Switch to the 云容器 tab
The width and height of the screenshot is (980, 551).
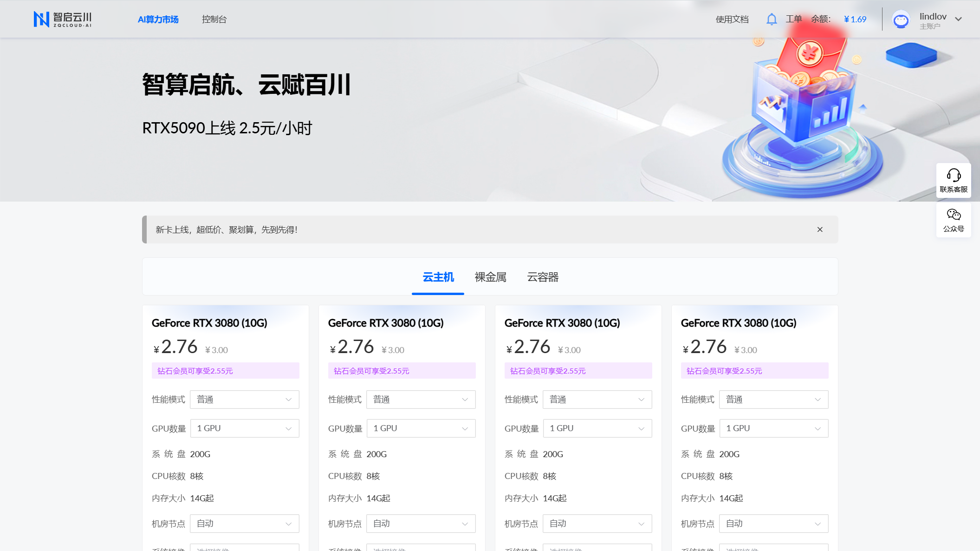click(x=543, y=277)
